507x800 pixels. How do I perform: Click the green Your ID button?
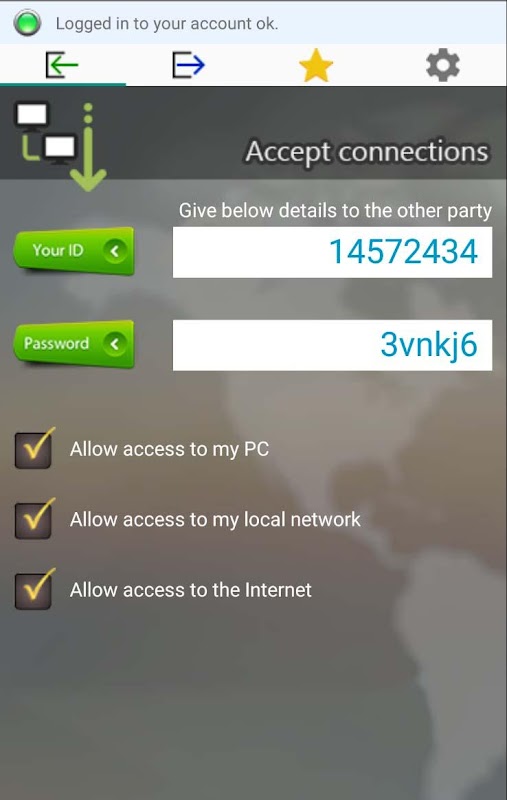coord(74,251)
